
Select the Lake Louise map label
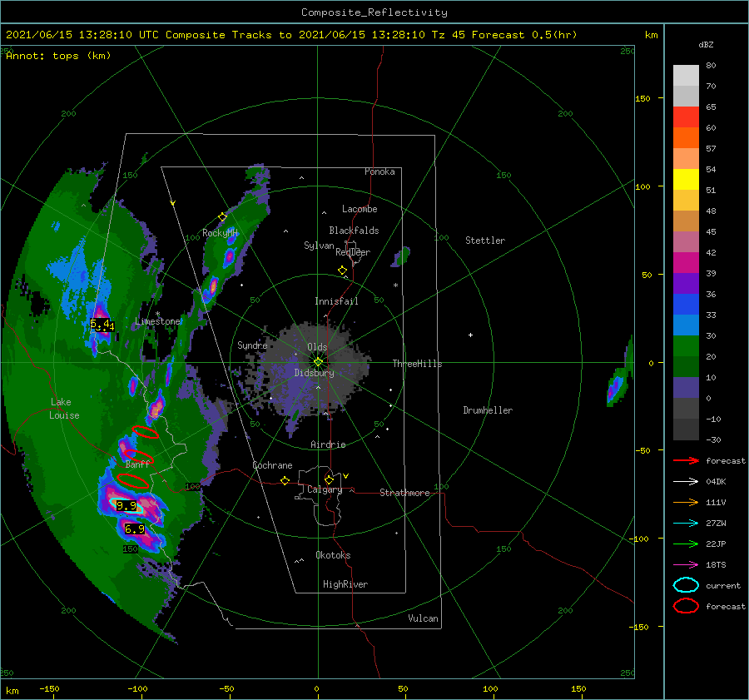[x=64, y=409]
